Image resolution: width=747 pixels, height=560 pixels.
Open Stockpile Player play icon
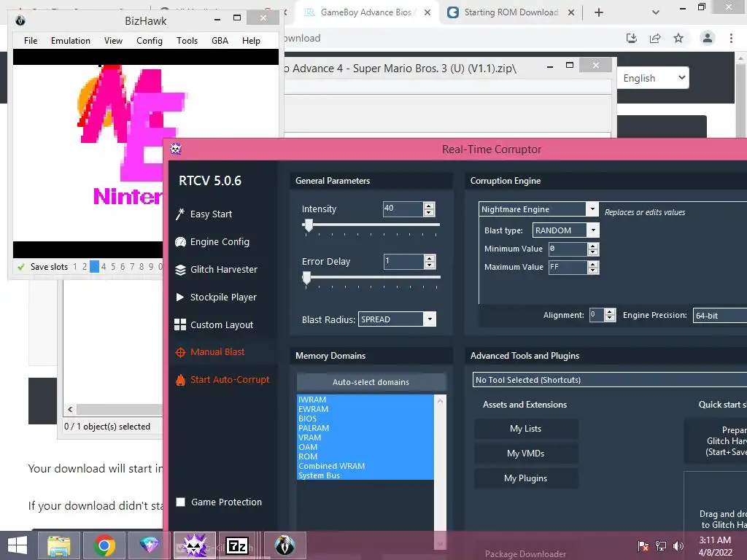180,297
